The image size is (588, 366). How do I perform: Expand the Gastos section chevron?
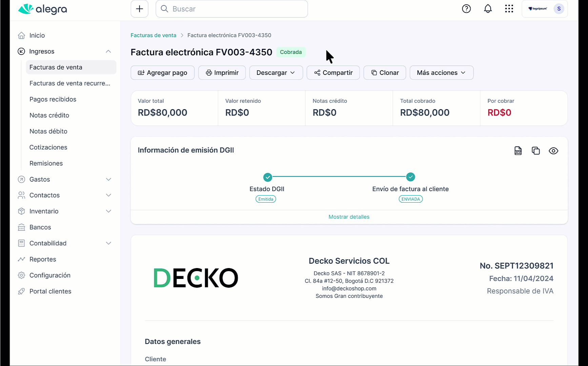point(108,179)
